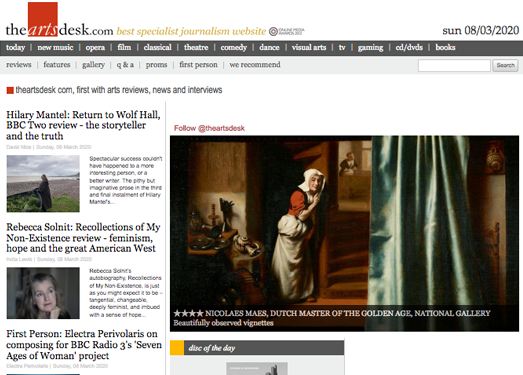Click the disc of the day album cover
Screen dimensions: 523x375
coord(257,369)
